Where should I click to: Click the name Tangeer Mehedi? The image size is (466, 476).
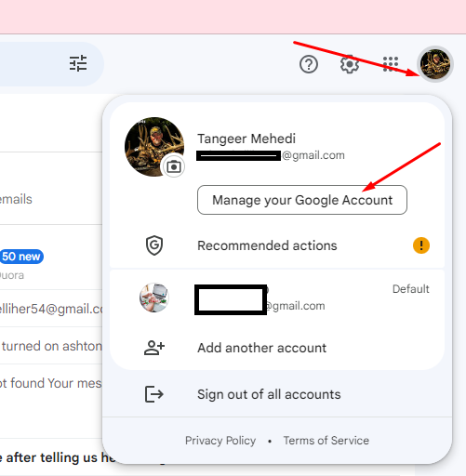[x=246, y=139]
